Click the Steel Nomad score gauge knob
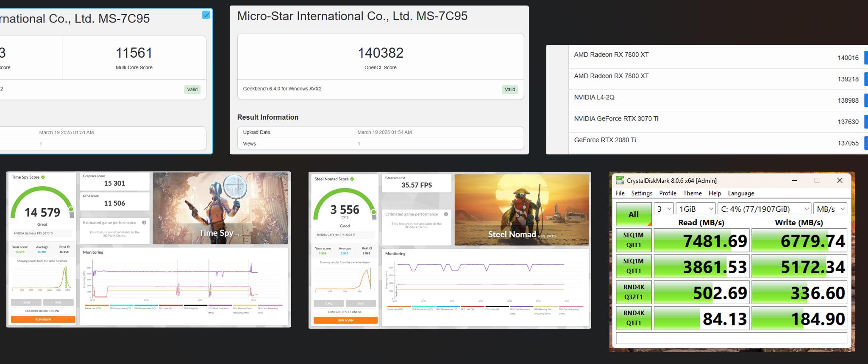 point(373,212)
